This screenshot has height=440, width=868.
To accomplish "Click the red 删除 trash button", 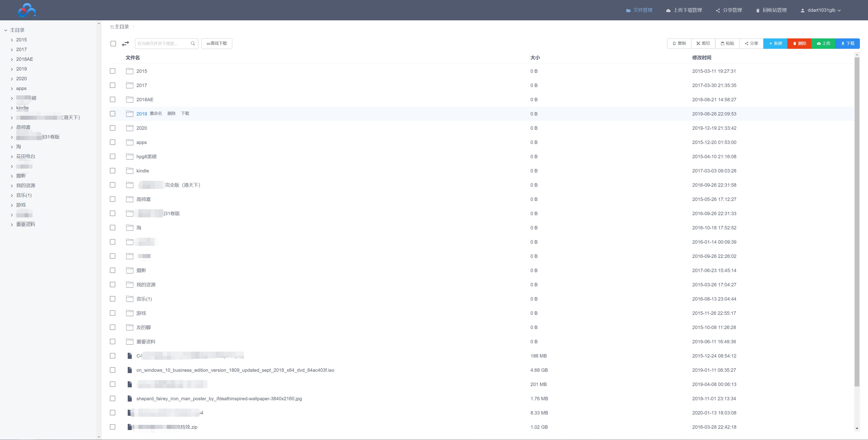I will [x=799, y=43].
